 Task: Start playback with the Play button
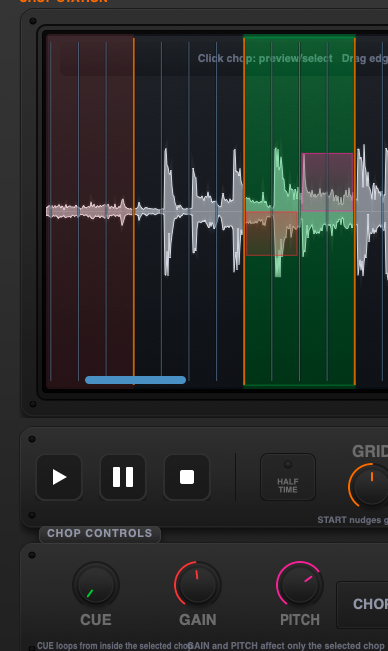(x=59, y=477)
